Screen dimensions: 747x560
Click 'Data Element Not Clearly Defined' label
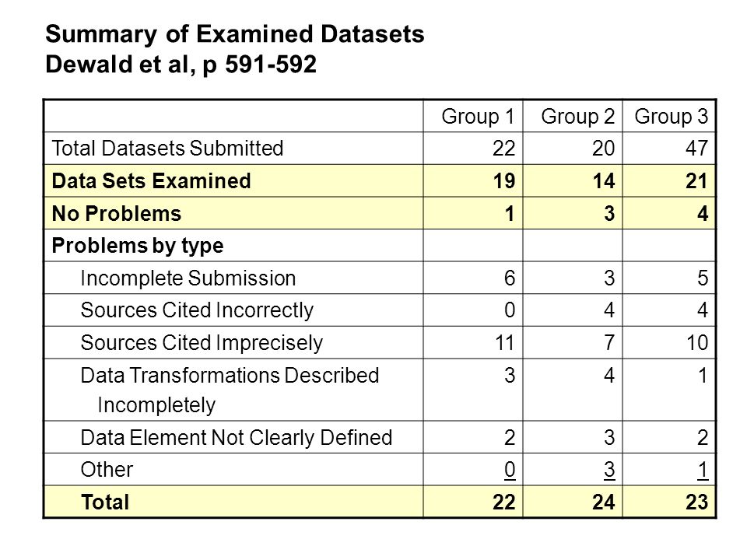tap(237, 437)
